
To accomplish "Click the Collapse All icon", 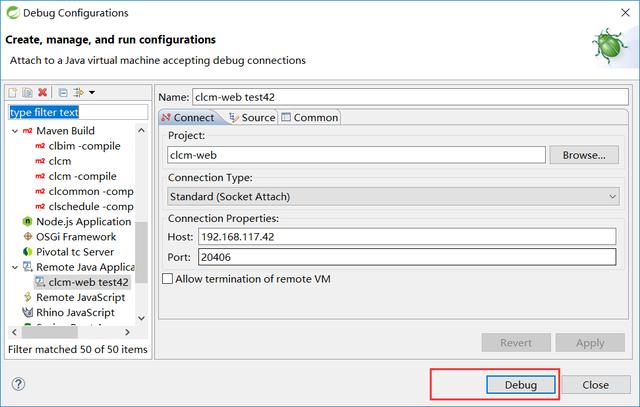I will click(x=62, y=93).
